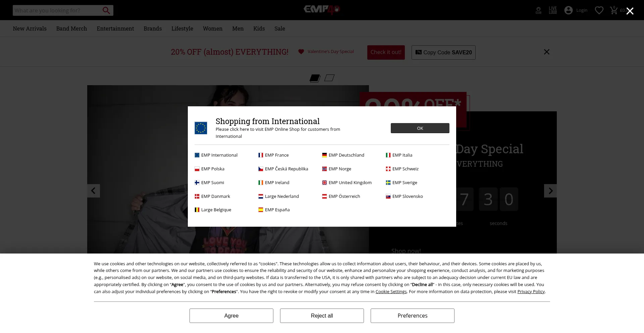Copy the SAVE20 discount code
The width and height of the screenshot is (644, 333).
coord(443,52)
